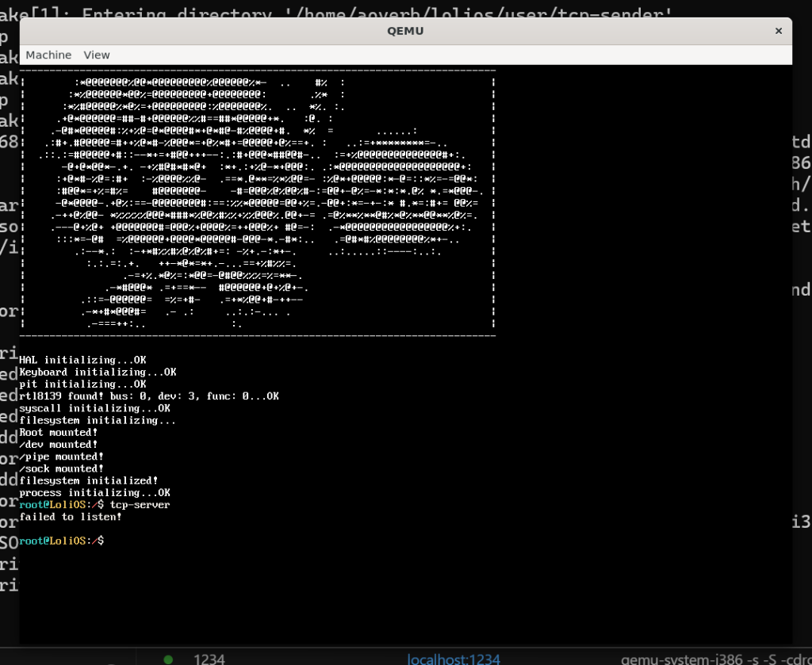This screenshot has width=812, height=665.
Task: Click the QEMU window title bar
Action: tap(405, 30)
